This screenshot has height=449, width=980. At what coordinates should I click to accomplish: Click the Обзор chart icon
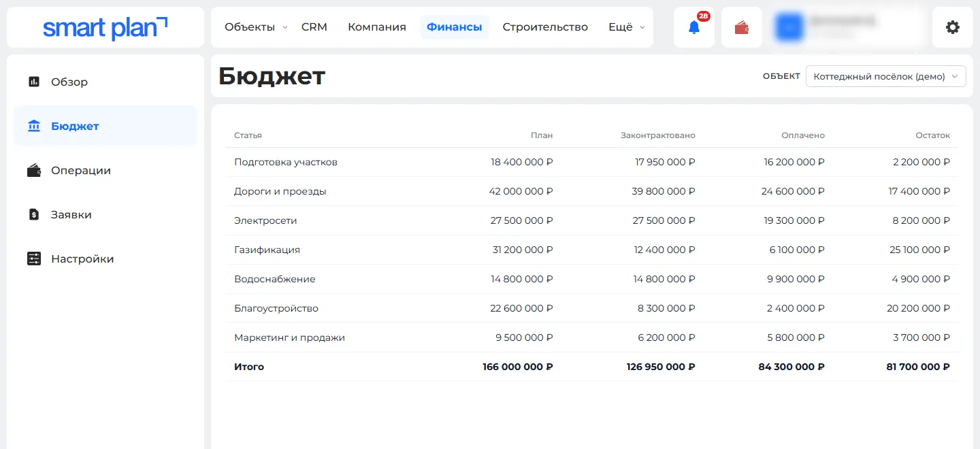[x=34, y=82]
